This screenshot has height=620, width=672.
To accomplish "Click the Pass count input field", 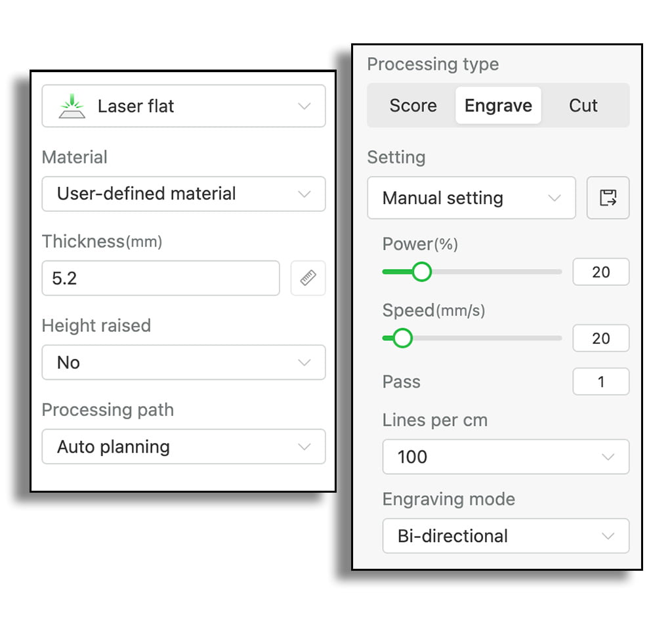I will coord(600,382).
